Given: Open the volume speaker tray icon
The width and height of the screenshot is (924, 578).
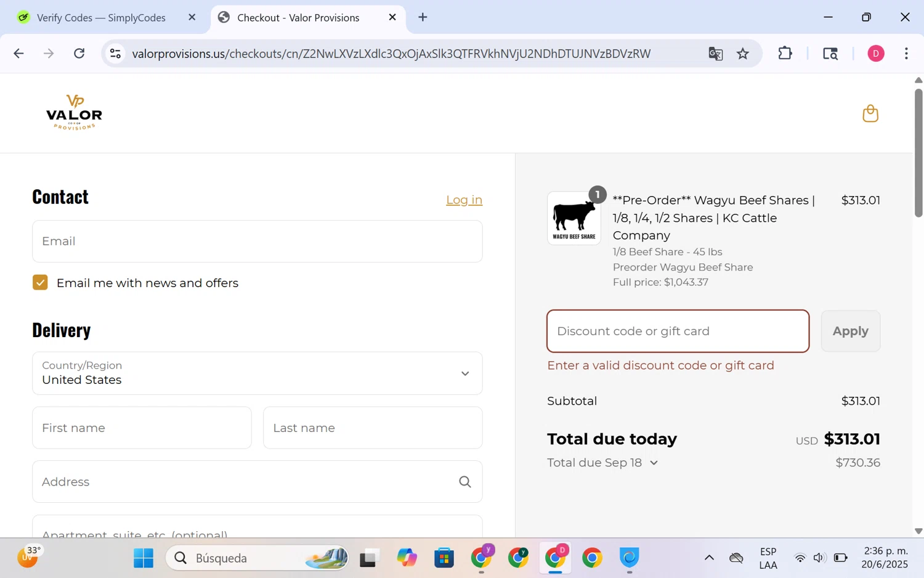Looking at the screenshot, I should tap(819, 558).
